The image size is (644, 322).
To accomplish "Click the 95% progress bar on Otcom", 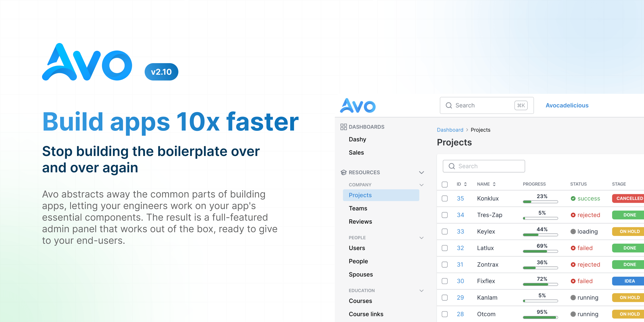I will coord(540,317).
